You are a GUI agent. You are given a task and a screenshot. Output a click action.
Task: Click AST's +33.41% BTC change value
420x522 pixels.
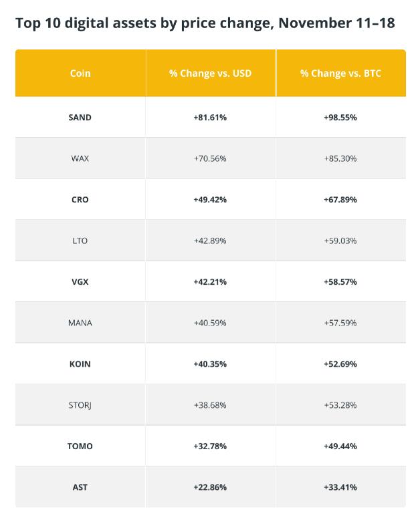(x=340, y=487)
